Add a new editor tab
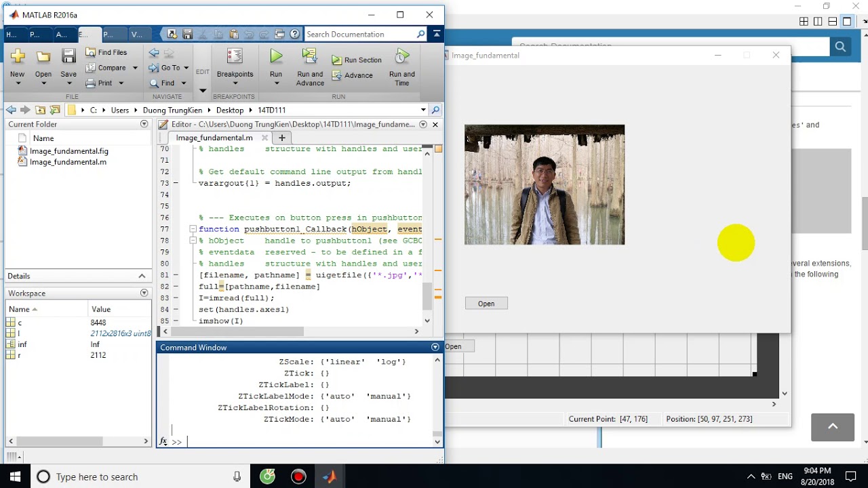Viewport: 868px width, 488px height. pyautogui.click(x=282, y=138)
